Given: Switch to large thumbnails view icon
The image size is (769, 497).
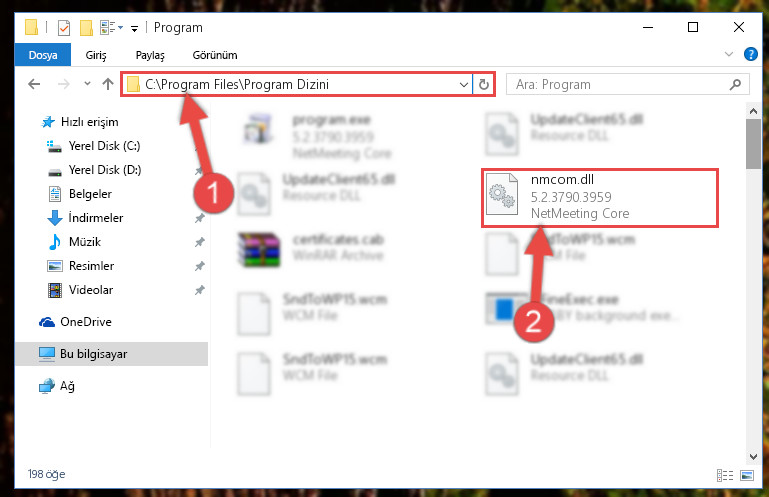Looking at the screenshot, I should (x=747, y=475).
